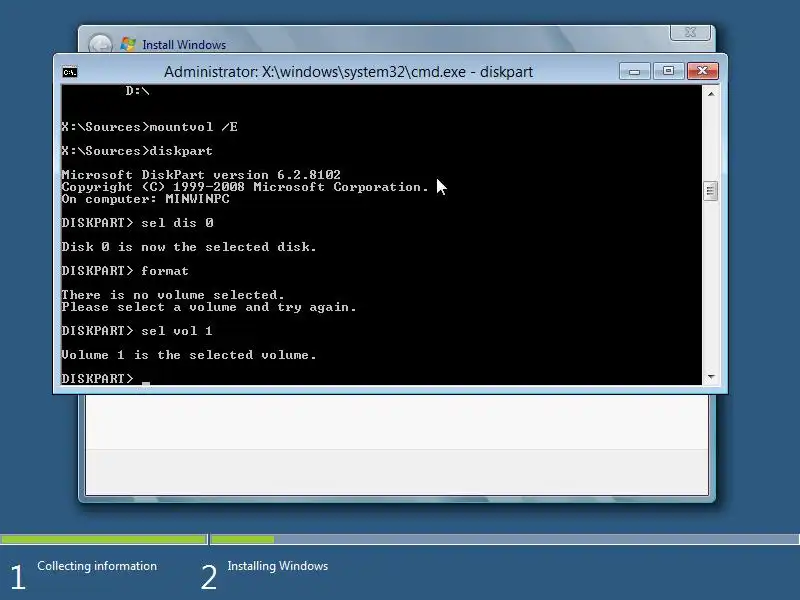The image size is (800, 600).
Task: Click the 'X:\Sources>mountvol /E' line
Action: click(x=149, y=127)
